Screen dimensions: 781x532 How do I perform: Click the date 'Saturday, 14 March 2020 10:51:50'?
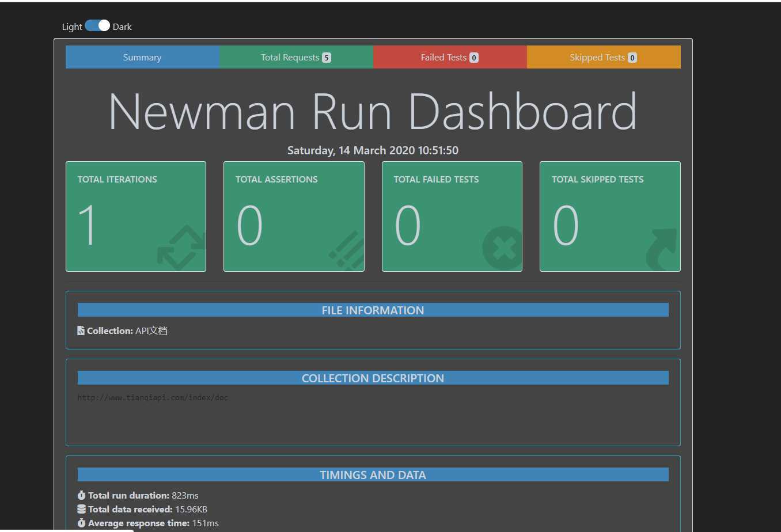point(373,150)
